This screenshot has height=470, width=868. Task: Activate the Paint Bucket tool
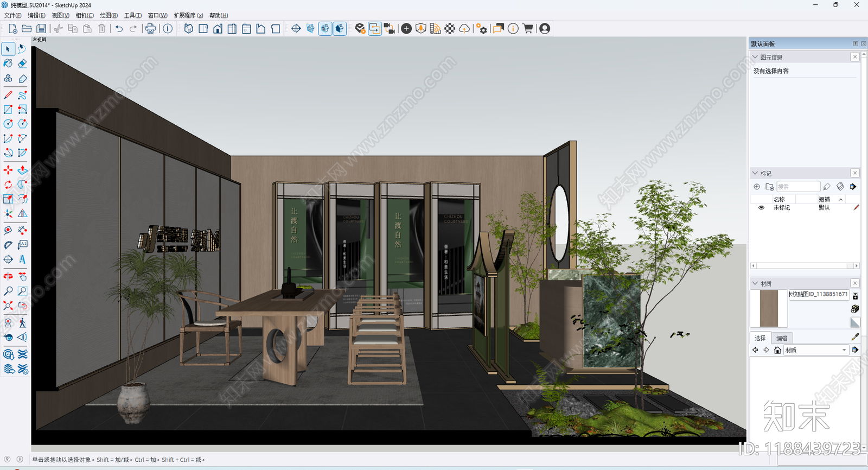[8, 63]
